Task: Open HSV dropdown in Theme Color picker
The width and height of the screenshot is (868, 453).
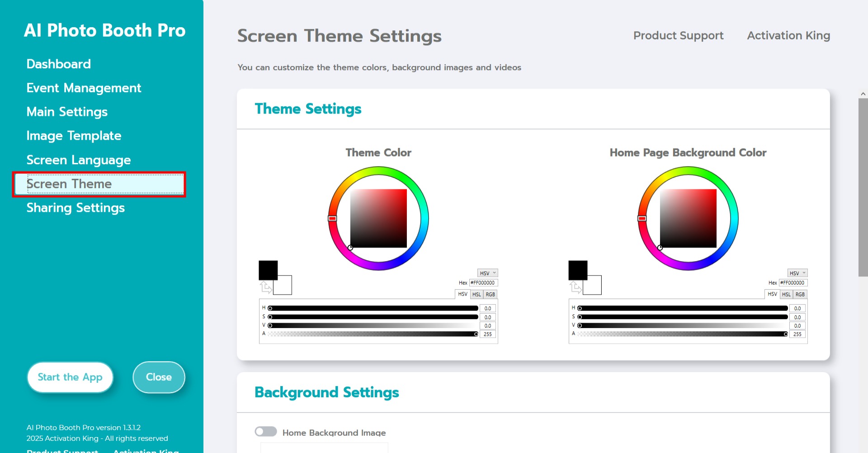Action: [487, 273]
